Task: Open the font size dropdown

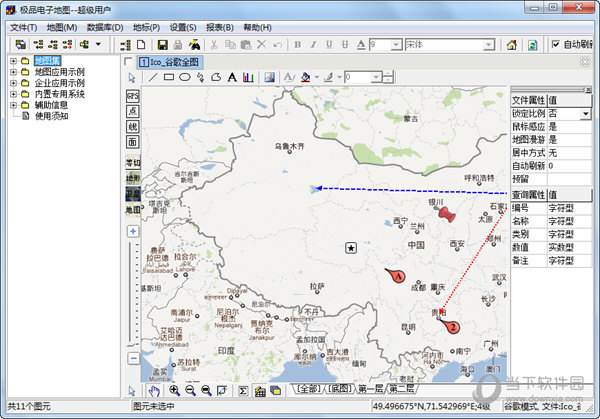Action: (396, 45)
